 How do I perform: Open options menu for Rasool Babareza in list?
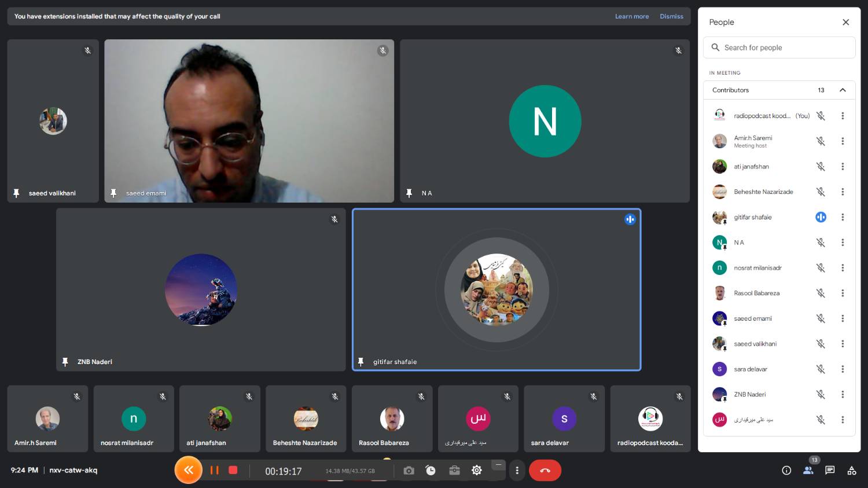click(843, 293)
